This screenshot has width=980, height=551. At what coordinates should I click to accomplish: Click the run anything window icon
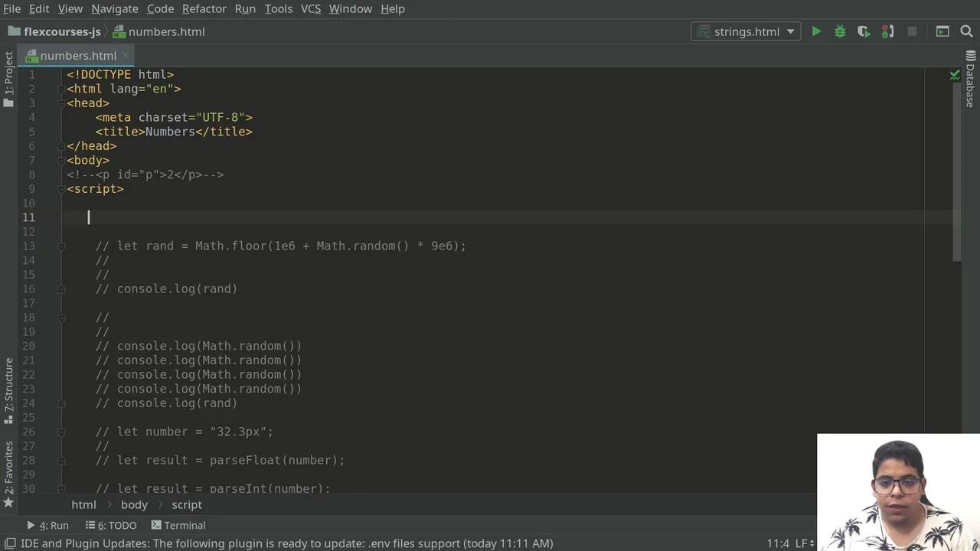(x=942, y=31)
